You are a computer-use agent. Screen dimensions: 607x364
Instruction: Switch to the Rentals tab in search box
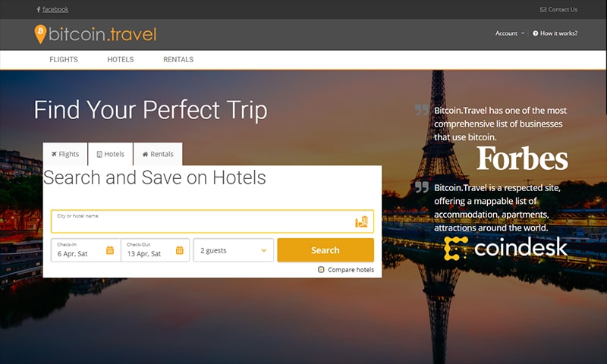158,154
